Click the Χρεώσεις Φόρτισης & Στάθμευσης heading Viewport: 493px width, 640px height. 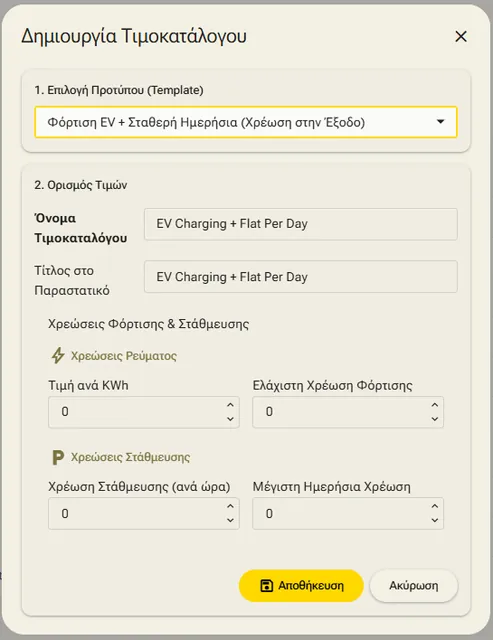(149, 324)
